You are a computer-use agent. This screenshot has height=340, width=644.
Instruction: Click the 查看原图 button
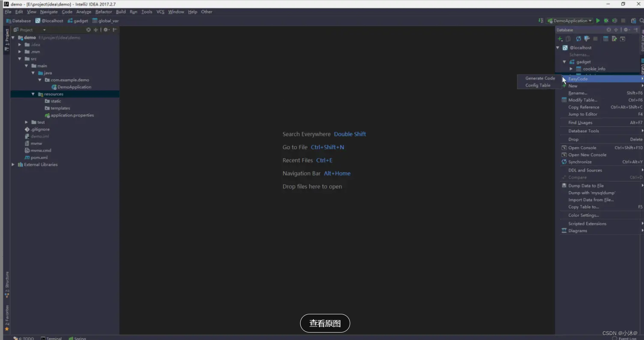[325, 323]
